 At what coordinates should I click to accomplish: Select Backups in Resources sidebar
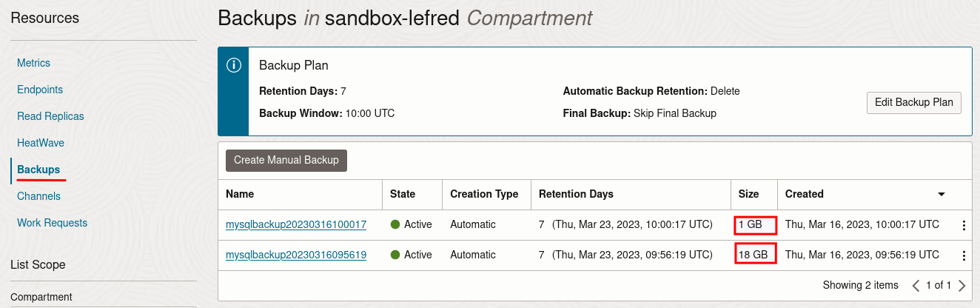(x=38, y=170)
